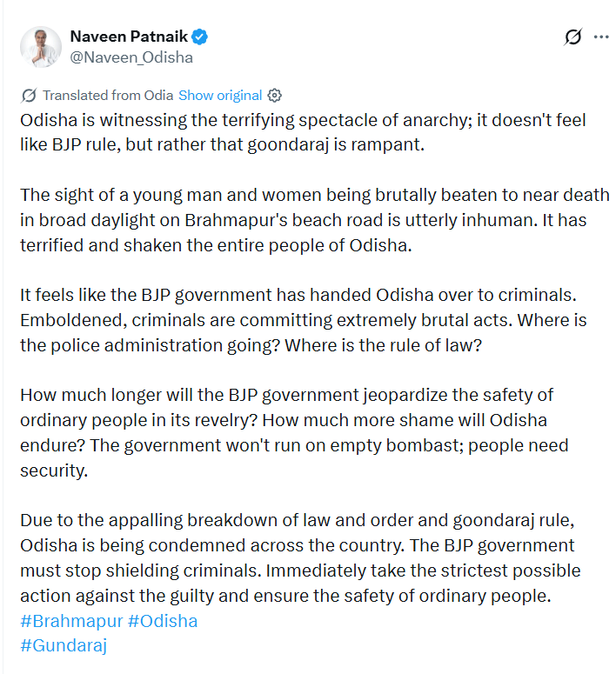Click paragraph starting The sight of a young man

tap(315, 220)
